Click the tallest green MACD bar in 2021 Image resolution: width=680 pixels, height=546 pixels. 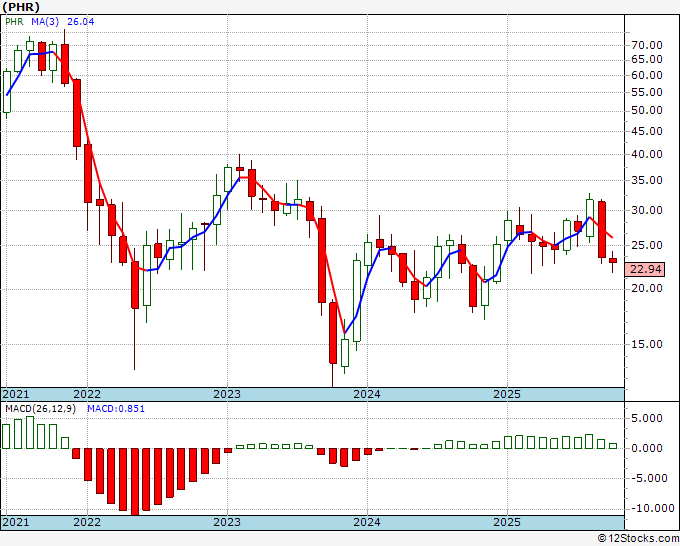click(30, 432)
